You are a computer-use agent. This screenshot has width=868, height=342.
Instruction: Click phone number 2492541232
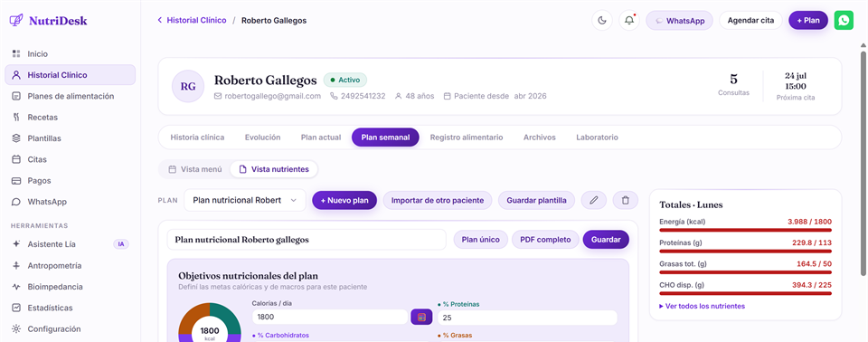358,96
